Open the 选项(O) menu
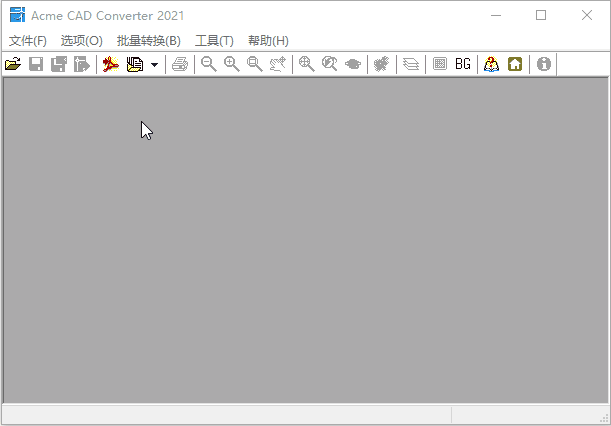This screenshot has height=426, width=611. [82, 41]
